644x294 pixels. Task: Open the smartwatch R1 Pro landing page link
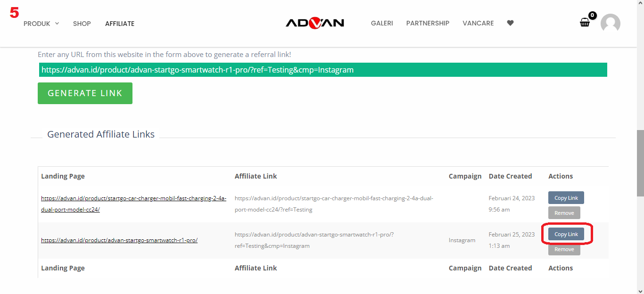119,240
